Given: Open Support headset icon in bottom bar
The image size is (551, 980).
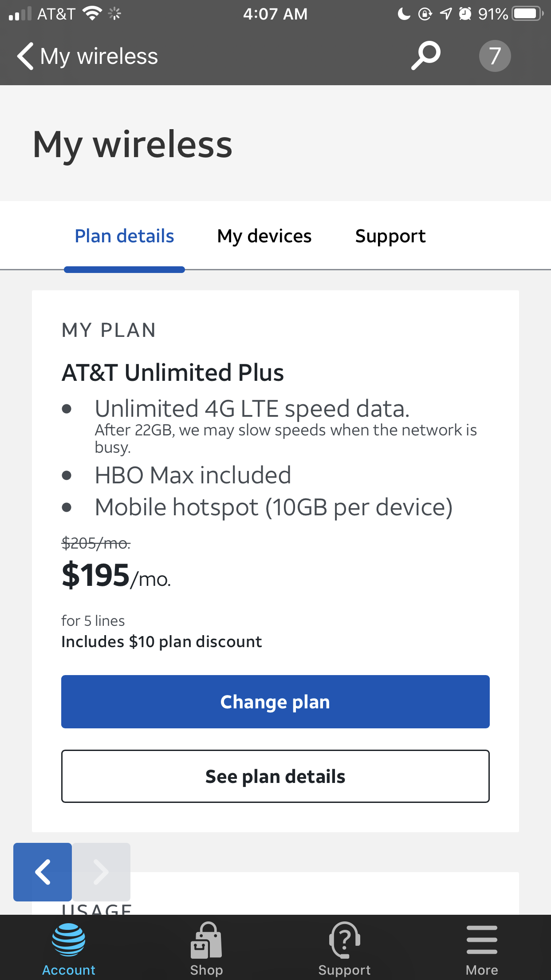Looking at the screenshot, I should (x=344, y=948).
